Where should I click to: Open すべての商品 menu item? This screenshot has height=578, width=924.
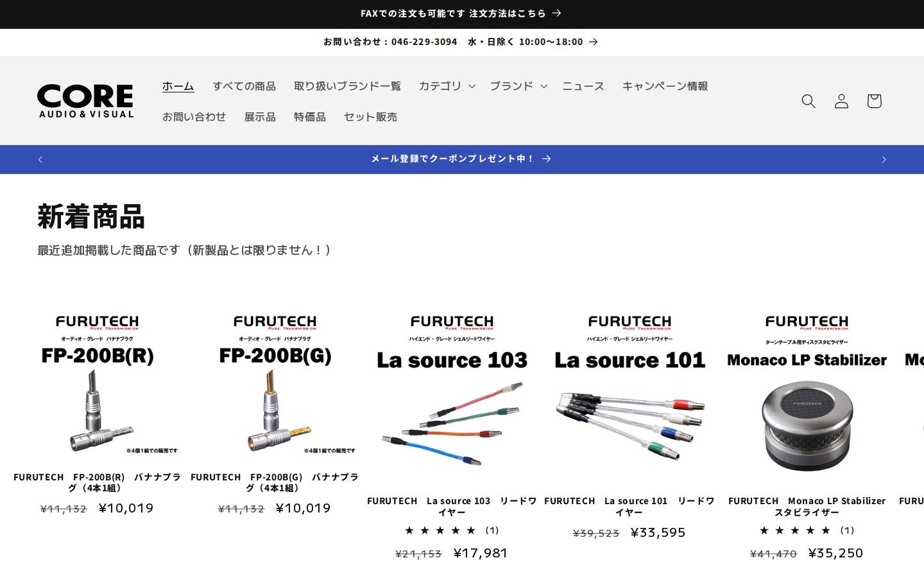244,85
